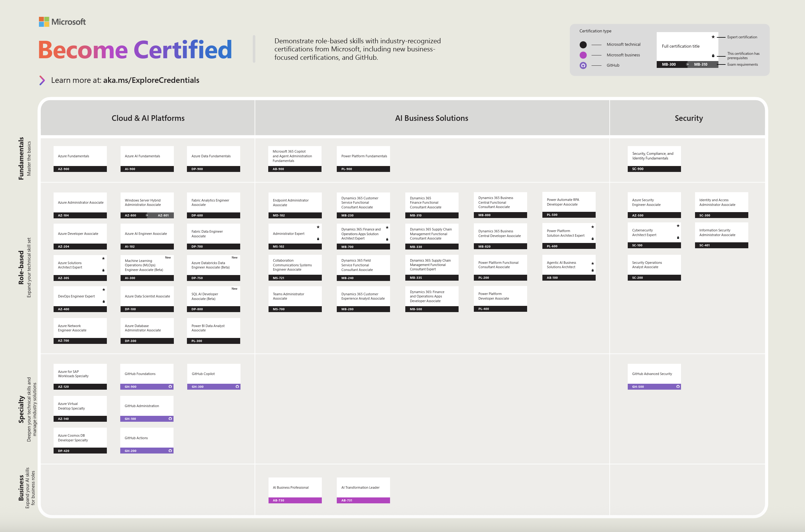Click the black Microsoft technical legend dot
The height and width of the screenshot is (532, 805).
coord(583,45)
